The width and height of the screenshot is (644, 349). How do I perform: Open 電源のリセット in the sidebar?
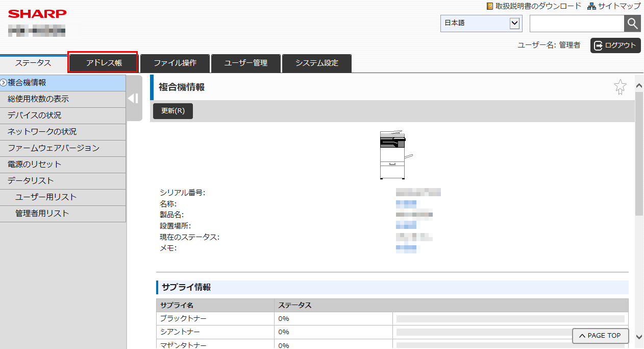coord(63,165)
